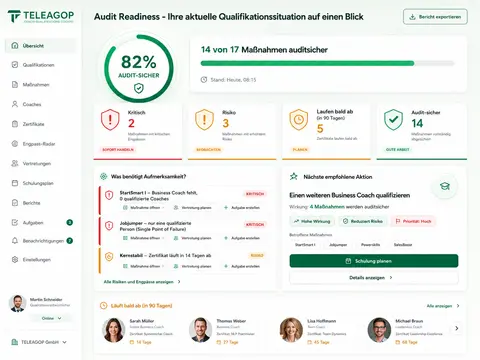480x360 pixels.
Task: Select Engpass-Radar in the sidebar
Action: coord(41,144)
